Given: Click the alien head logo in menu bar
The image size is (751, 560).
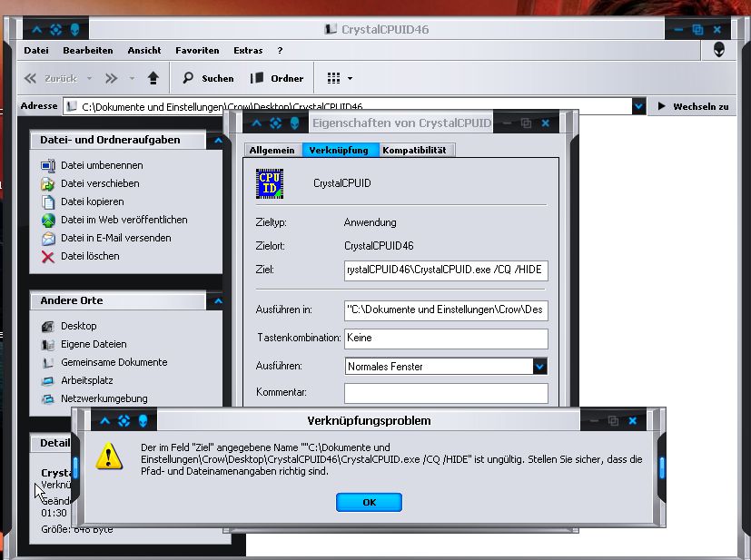Looking at the screenshot, I should pos(719,49).
